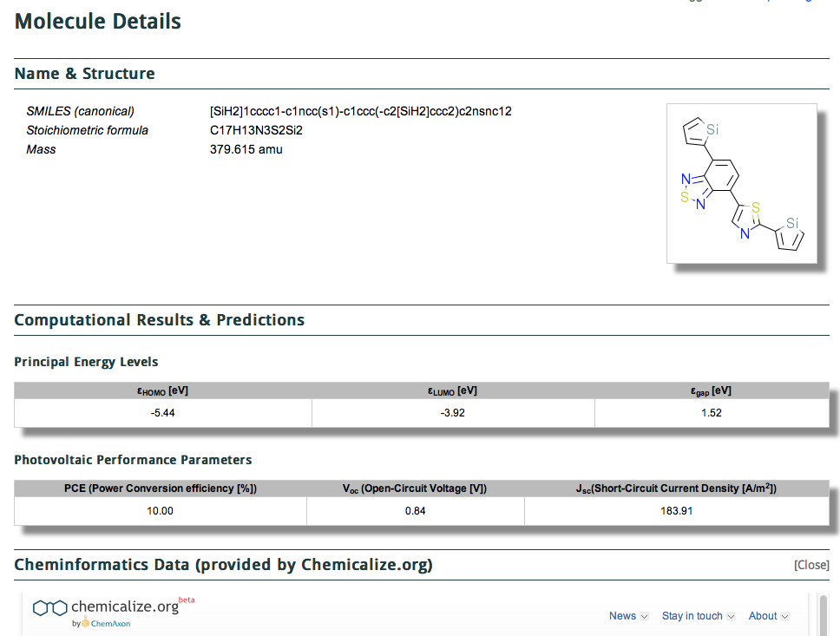Click the molecule structure image
This screenshot has width=840, height=636.
pos(741,183)
